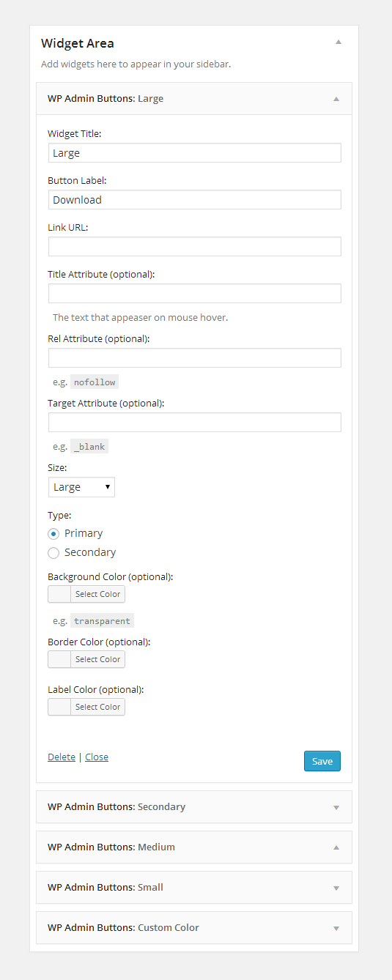The width and height of the screenshot is (392, 980).
Task: Click the Rel Attribute input field
Action: pyautogui.click(x=195, y=358)
